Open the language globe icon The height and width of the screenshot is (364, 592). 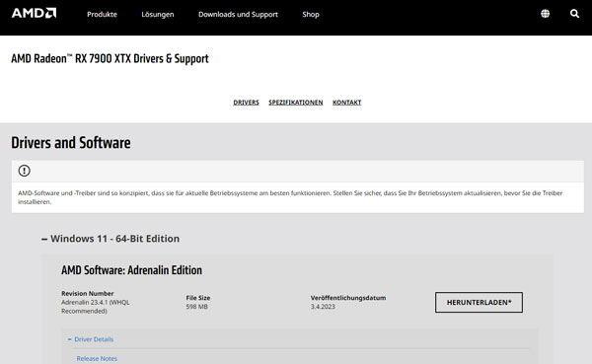[545, 14]
